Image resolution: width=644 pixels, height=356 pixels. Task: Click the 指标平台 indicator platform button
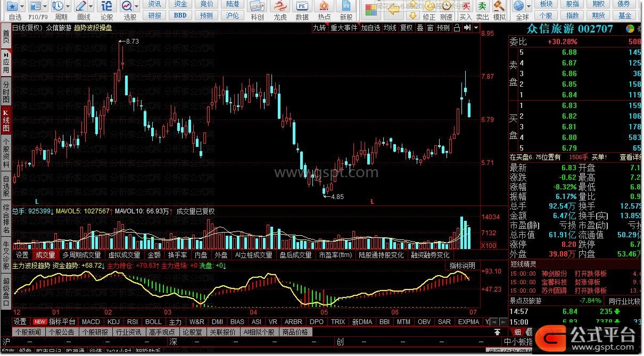tap(62, 321)
